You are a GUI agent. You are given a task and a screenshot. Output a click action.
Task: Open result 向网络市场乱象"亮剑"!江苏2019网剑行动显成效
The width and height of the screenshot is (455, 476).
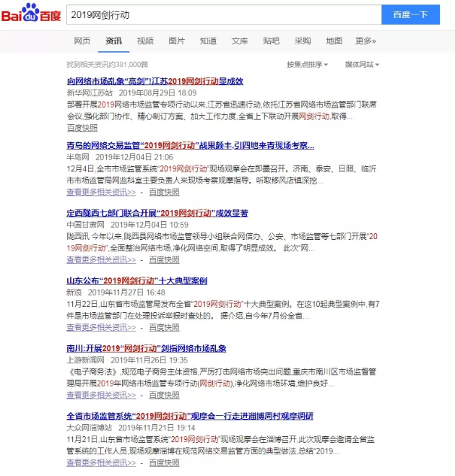tap(155, 81)
